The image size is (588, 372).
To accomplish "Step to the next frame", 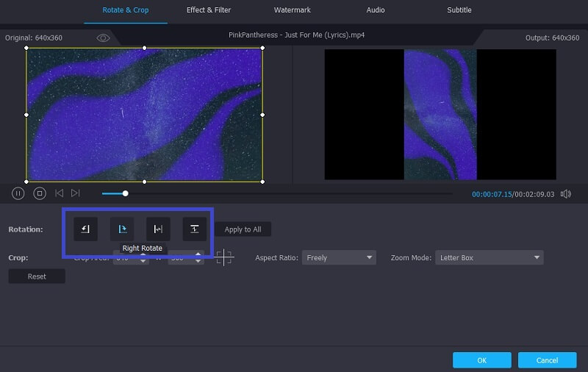I will [75, 193].
